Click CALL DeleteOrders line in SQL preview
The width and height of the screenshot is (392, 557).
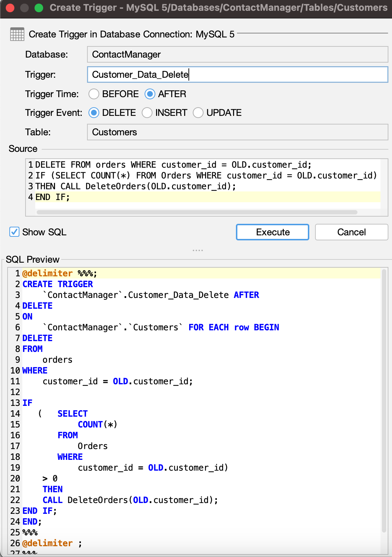(130, 500)
